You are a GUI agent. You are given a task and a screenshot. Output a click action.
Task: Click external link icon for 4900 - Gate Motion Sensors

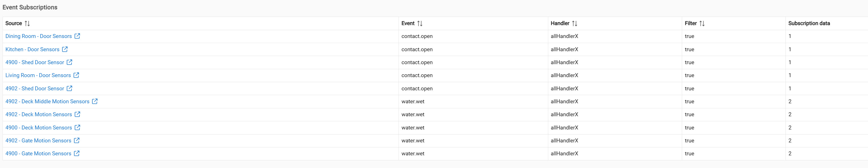point(77,153)
